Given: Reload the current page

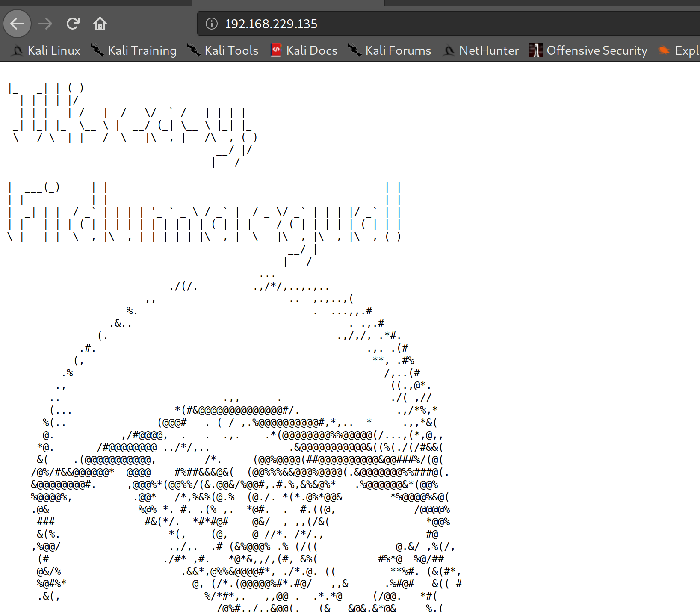Looking at the screenshot, I should click(73, 24).
